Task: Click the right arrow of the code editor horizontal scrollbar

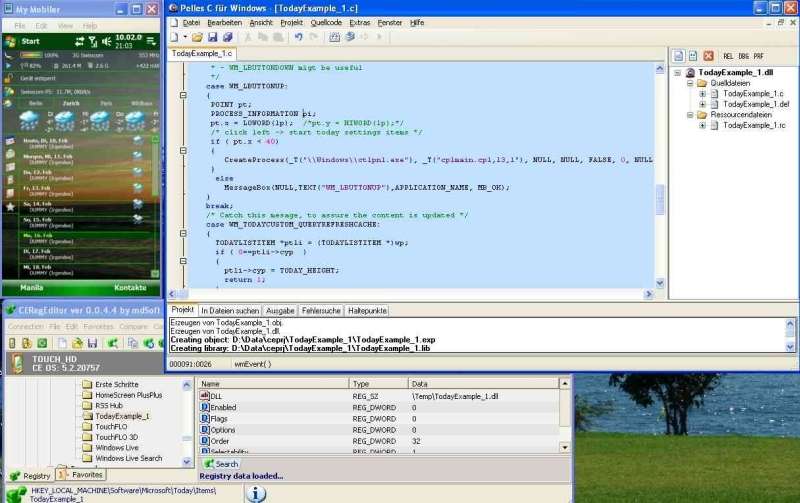Action: 649,294
